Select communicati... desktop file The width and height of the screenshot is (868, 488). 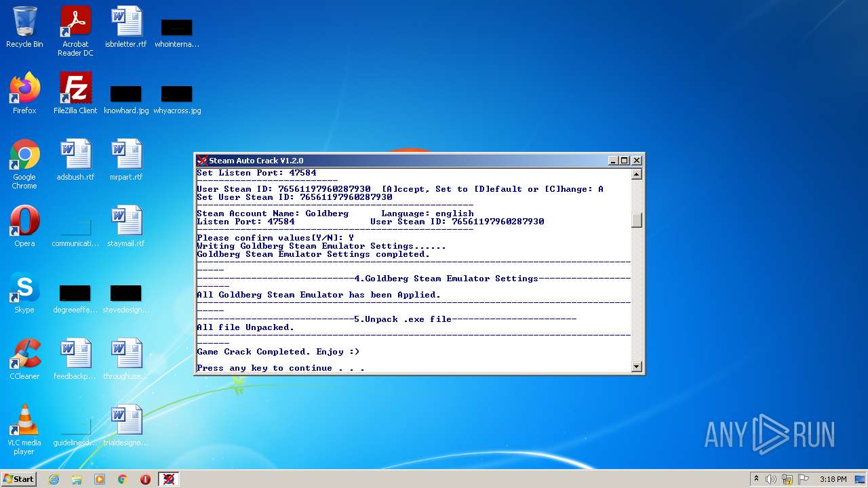(75, 232)
